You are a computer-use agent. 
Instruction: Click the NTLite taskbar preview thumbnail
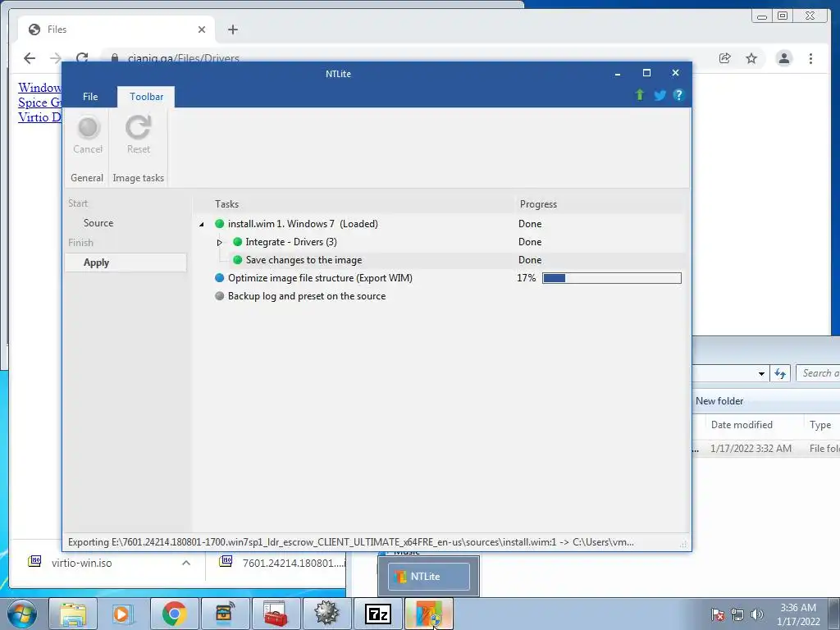428,577
